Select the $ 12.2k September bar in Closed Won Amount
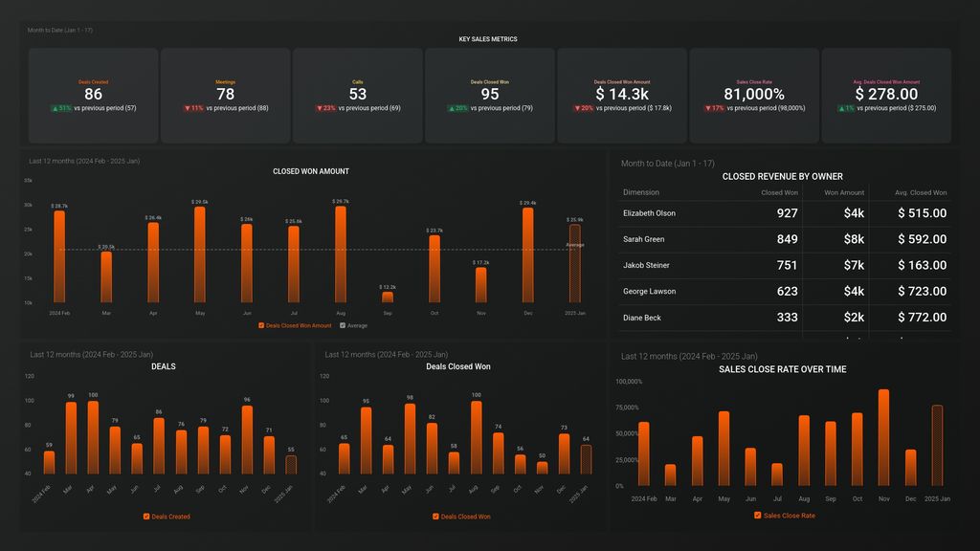Screen dimensions: 980x551 click(388, 298)
